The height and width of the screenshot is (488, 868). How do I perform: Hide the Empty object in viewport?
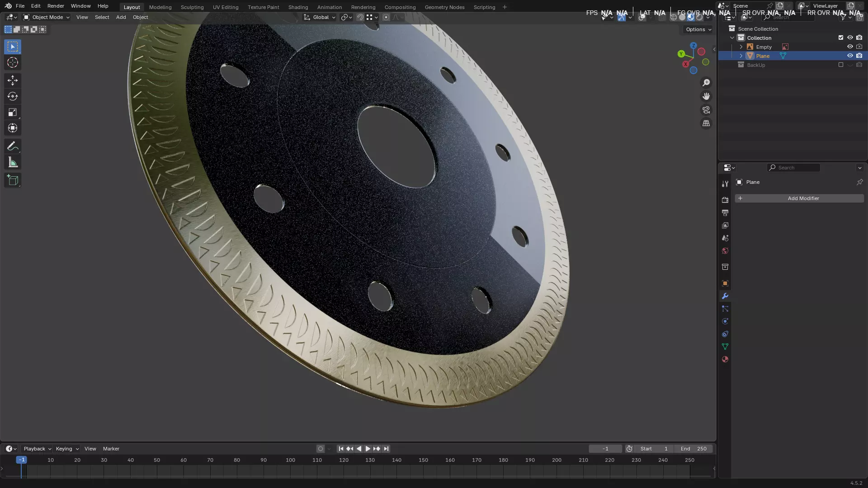[850, 47]
